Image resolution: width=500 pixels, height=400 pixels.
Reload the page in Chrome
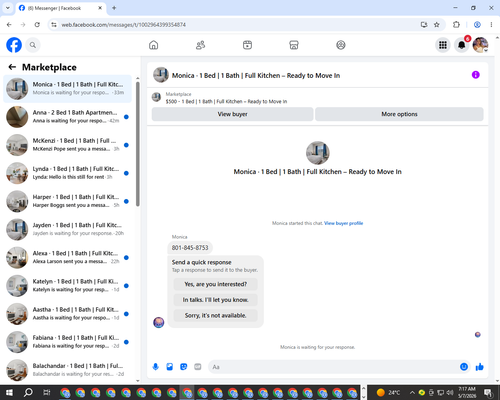pyautogui.click(x=37, y=25)
